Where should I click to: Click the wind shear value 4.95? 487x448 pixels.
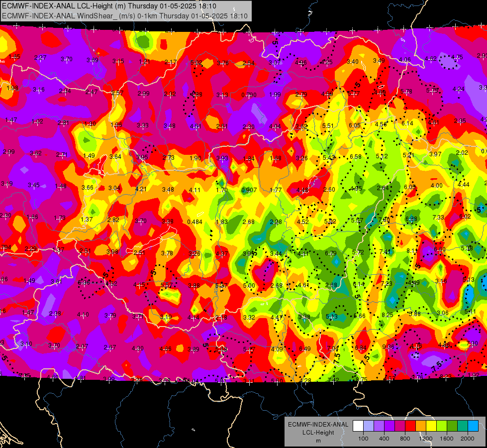click(x=356, y=189)
